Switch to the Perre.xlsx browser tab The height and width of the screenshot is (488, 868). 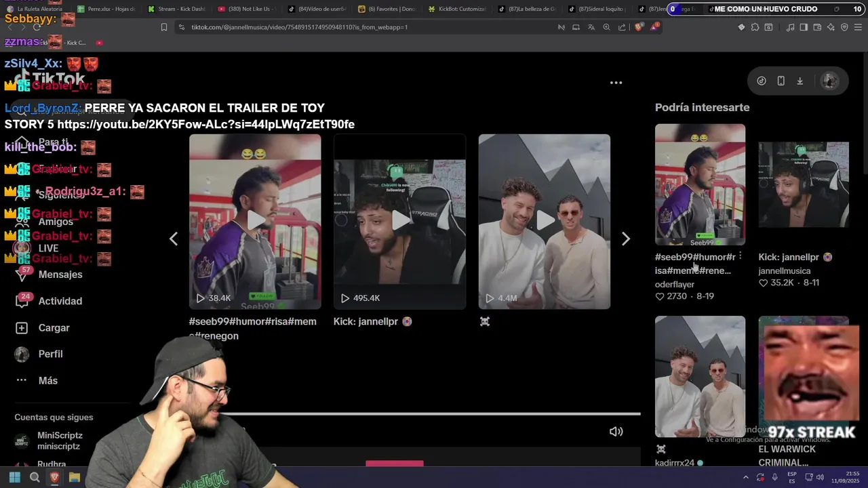pos(106,9)
